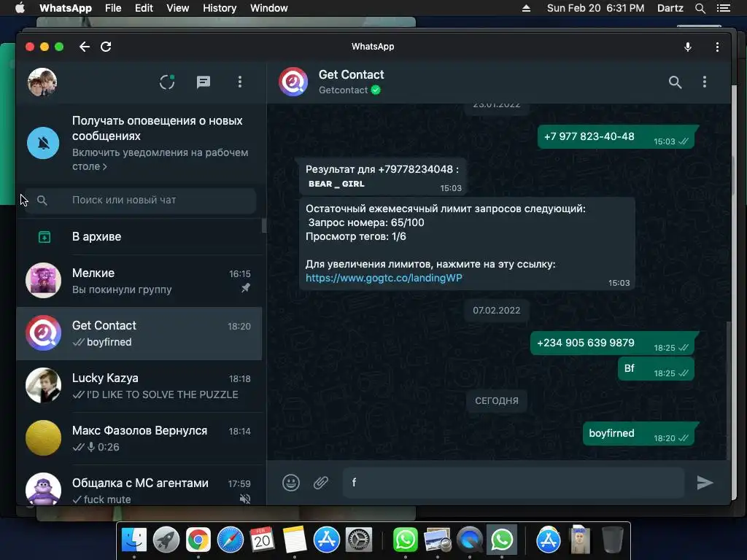
Task: Open Launchpad from the Dock
Action: (166, 540)
